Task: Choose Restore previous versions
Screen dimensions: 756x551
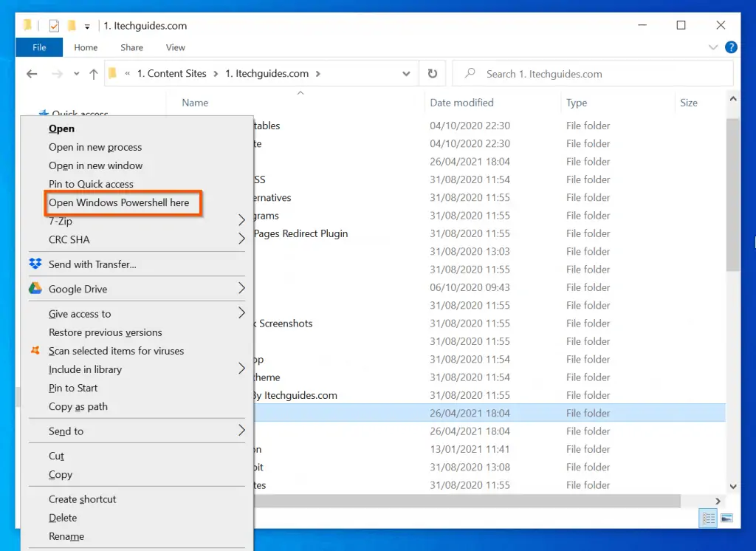Action: [x=137, y=332]
